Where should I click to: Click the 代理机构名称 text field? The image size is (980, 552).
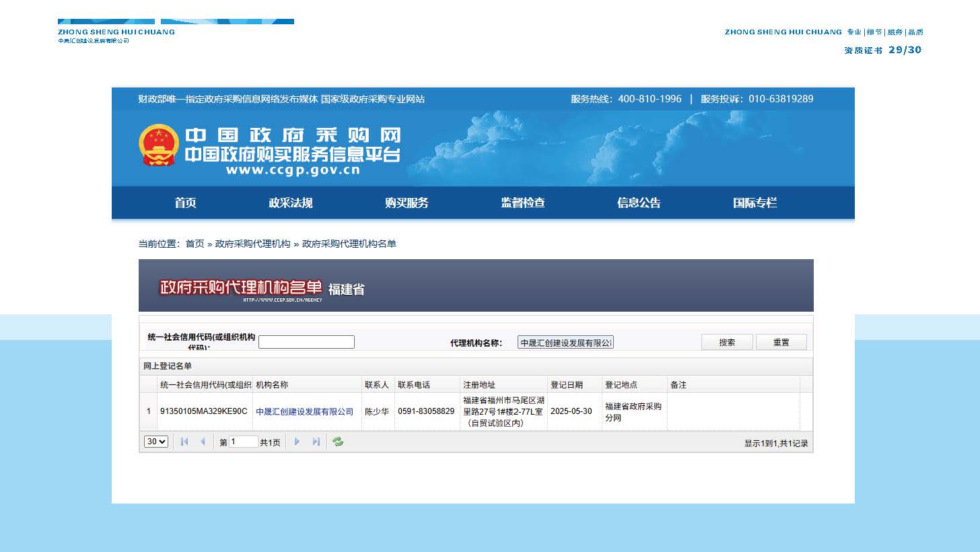[565, 343]
